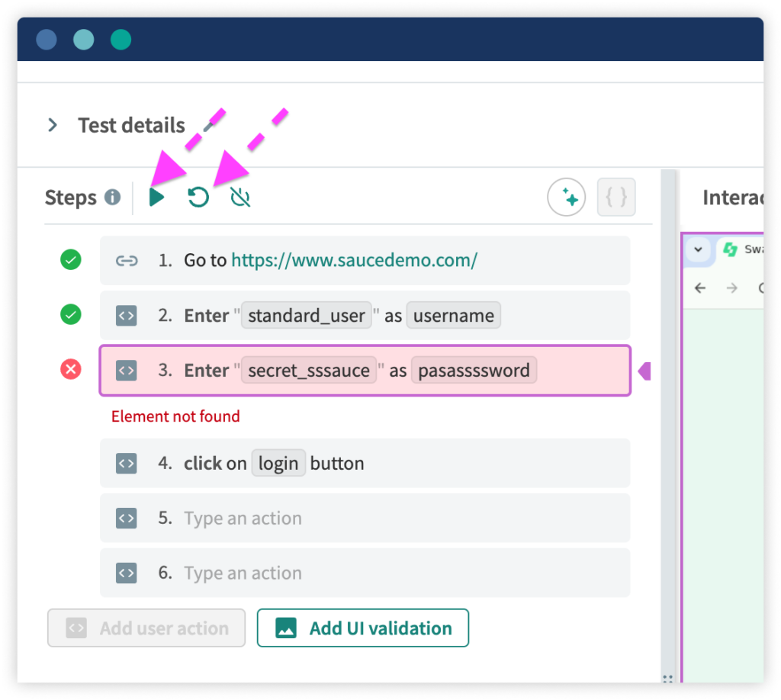The image size is (781, 700).
Task: Open the dropdown chevron in the preview tab
Action: (x=699, y=249)
